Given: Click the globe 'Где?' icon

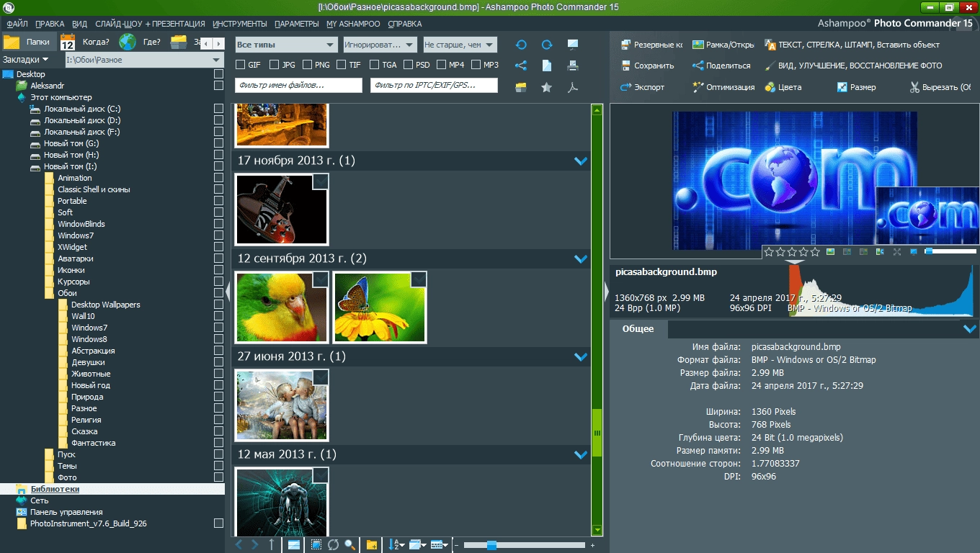Looking at the screenshot, I should pos(128,42).
